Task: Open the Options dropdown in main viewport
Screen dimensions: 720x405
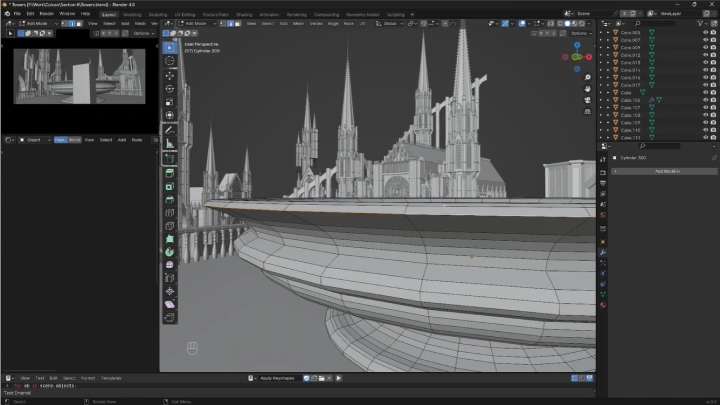Action: [x=581, y=34]
